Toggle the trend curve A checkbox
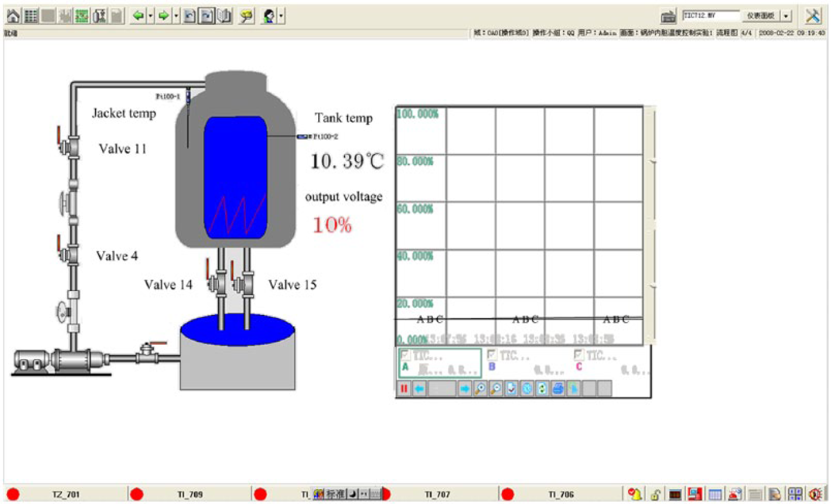831x504 pixels. [405, 355]
